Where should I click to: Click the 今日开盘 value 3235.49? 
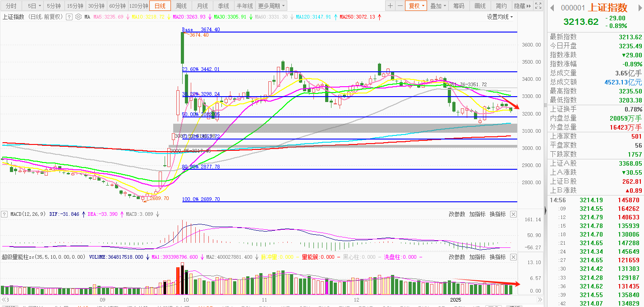630,46
